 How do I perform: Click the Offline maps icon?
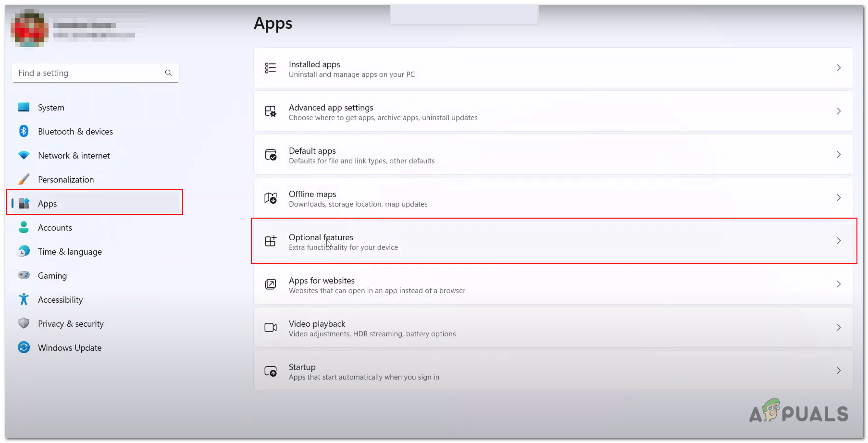(x=271, y=197)
